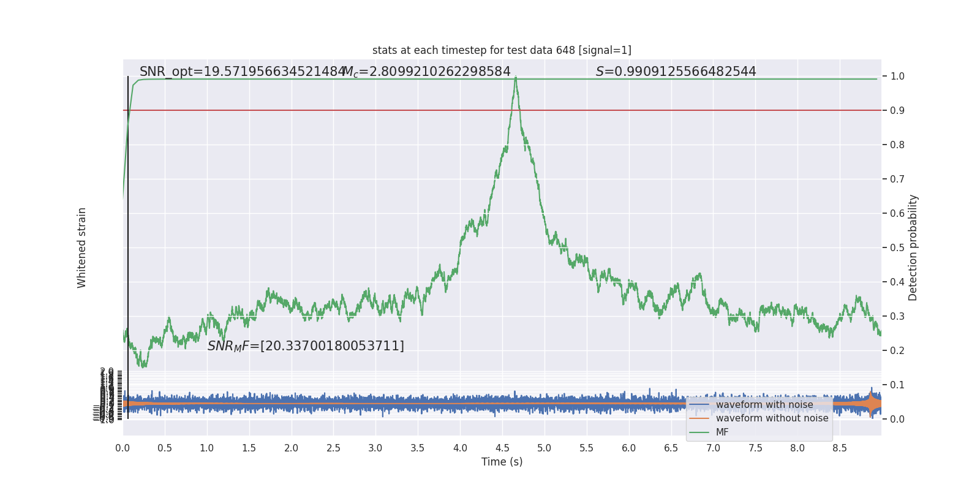Click x-axis tick label 5.0
Viewport: 980px width, 490px height.
click(545, 448)
